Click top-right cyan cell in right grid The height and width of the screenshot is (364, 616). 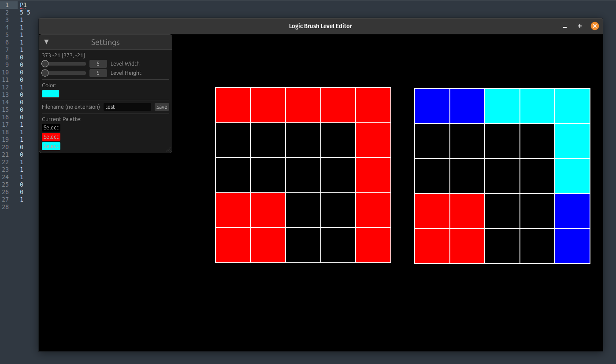(x=572, y=106)
